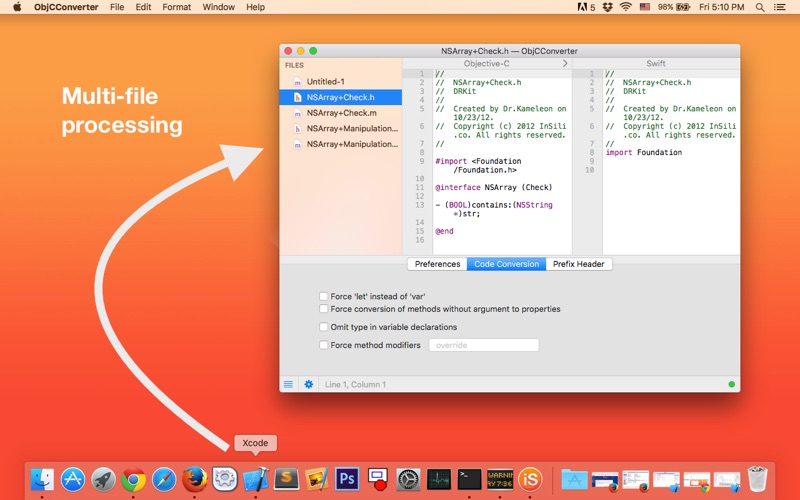This screenshot has height=500, width=800.
Task: Open Terminal from the Dock
Action: tap(469, 480)
